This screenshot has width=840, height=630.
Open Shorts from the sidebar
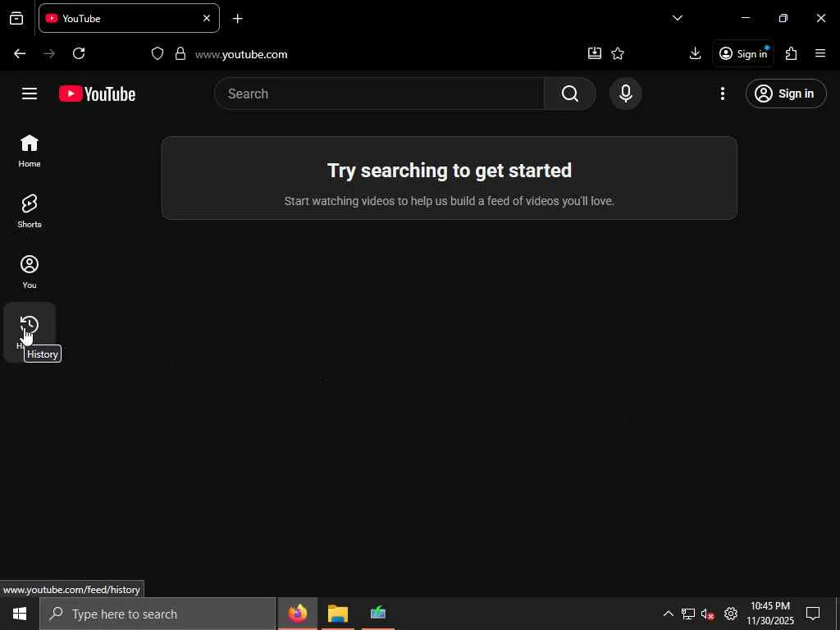tap(30, 212)
